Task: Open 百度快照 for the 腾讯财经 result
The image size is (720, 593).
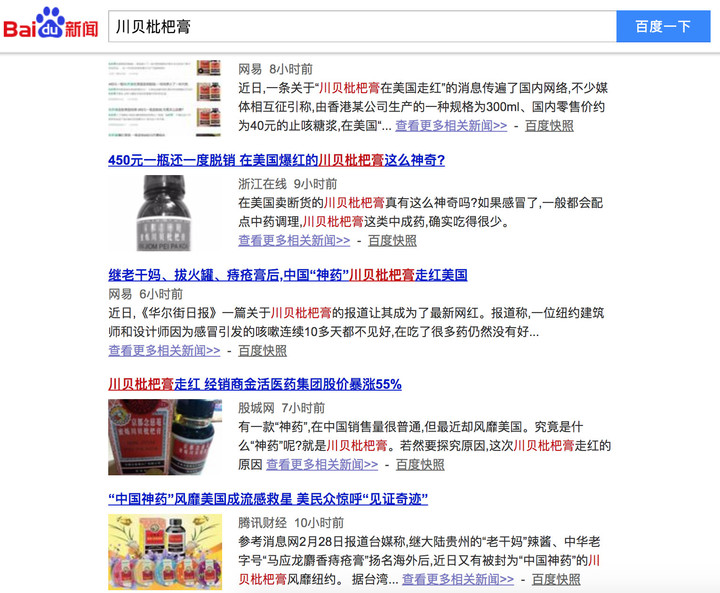Action: (x=556, y=580)
